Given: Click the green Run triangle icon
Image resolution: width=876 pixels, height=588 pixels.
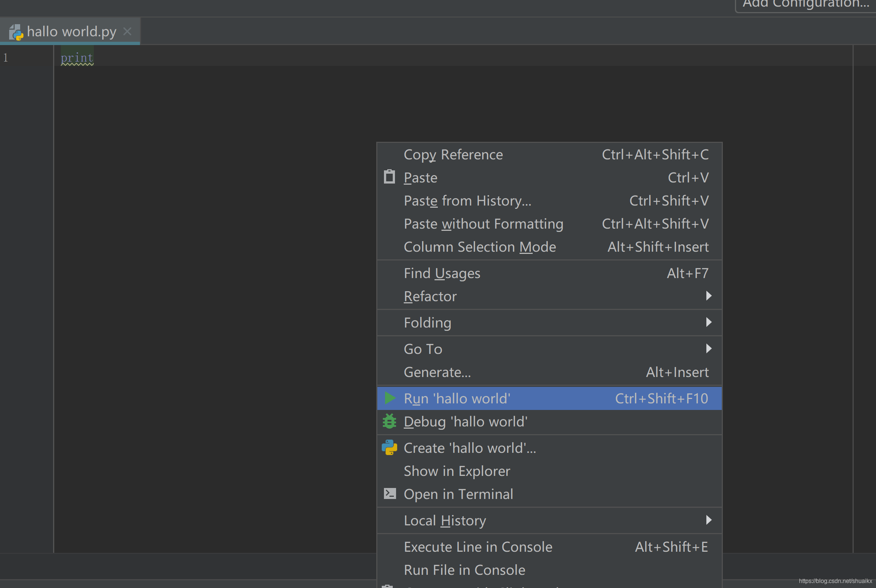Looking at the screenshot, I should pos(390,398).
